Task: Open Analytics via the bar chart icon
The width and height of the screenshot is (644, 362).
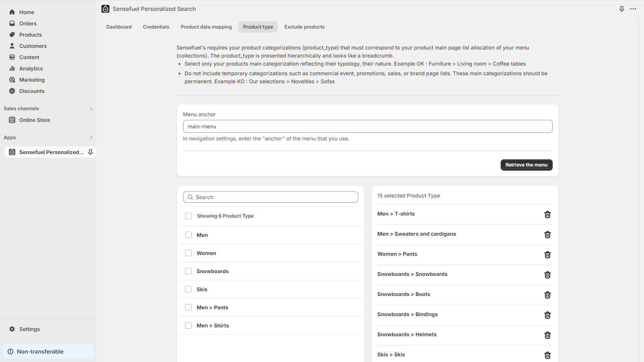Action: (x=12, y=68)
